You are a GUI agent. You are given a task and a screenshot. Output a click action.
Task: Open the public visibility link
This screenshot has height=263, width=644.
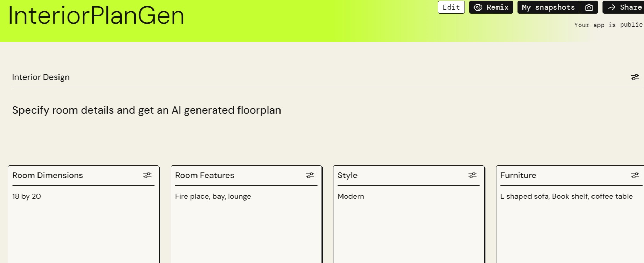[631, 25]
